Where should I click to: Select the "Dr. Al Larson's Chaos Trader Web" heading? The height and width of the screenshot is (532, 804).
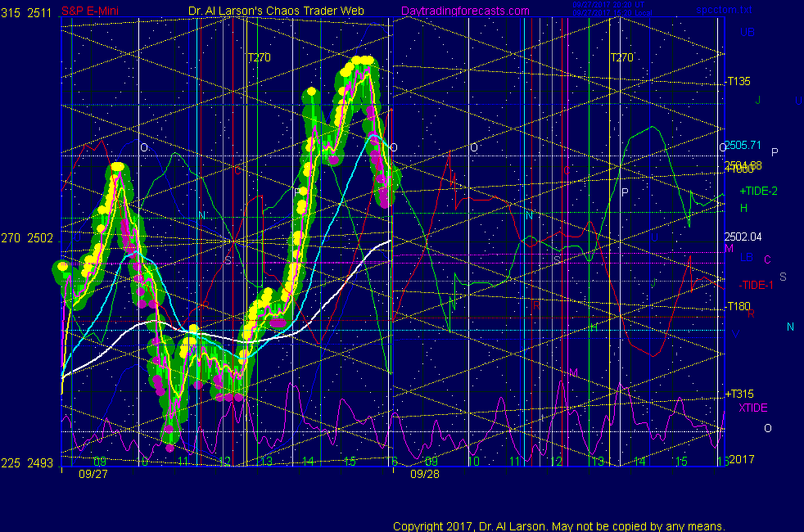click(277, 11)
